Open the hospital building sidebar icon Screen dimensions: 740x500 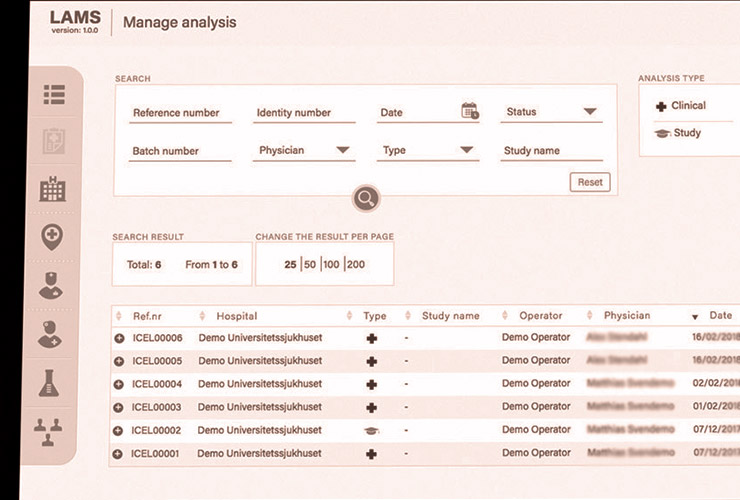[52, 189]
